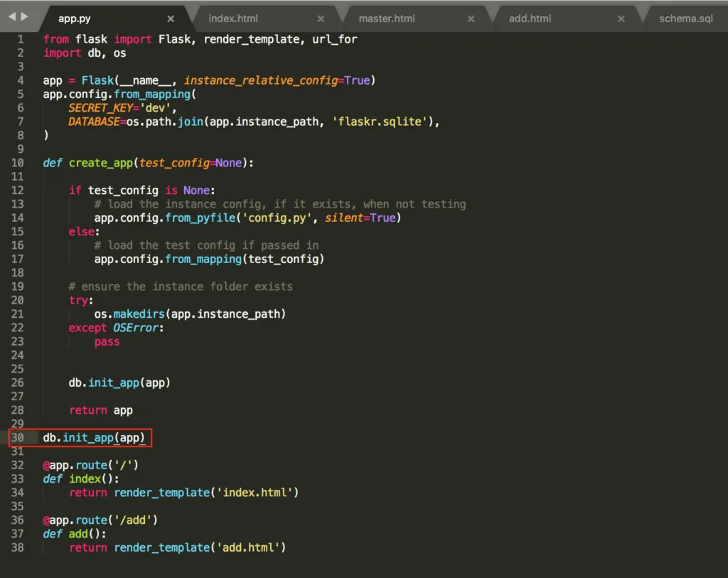Click line number 1 in the gutter

[21, 39]
